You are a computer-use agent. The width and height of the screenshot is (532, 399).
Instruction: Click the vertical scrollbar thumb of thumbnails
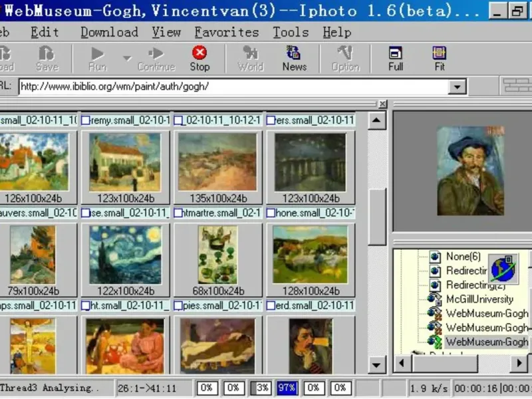[377, 217]
